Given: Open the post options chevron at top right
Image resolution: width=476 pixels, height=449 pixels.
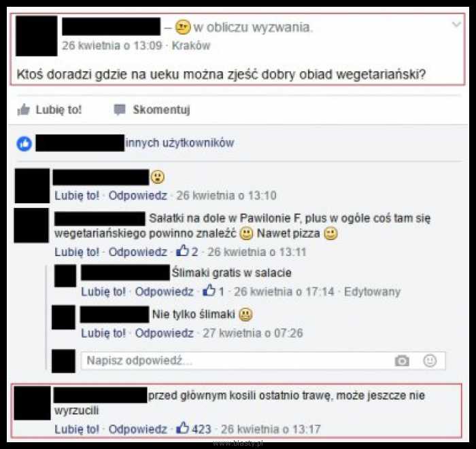Looking at the screenshot, I should [456, 24].
